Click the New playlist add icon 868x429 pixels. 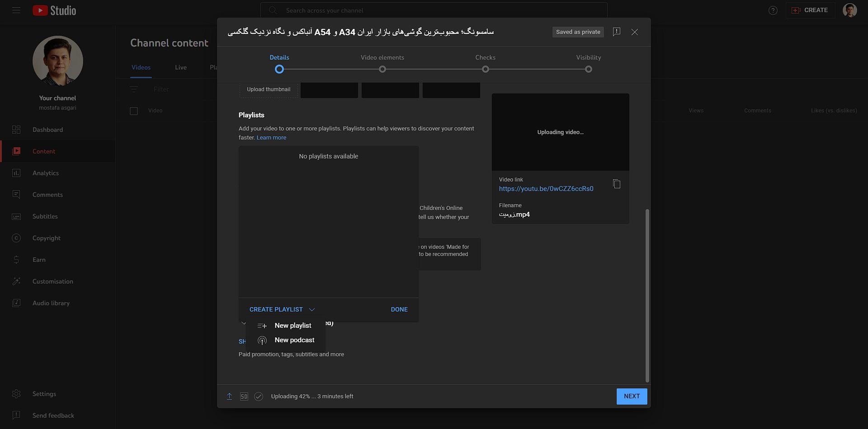[x=262, y=326]
